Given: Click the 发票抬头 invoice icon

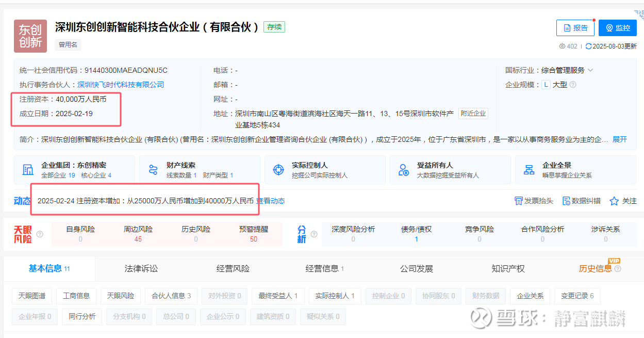Looking at the screenshot, I should (x=519, y=201).
